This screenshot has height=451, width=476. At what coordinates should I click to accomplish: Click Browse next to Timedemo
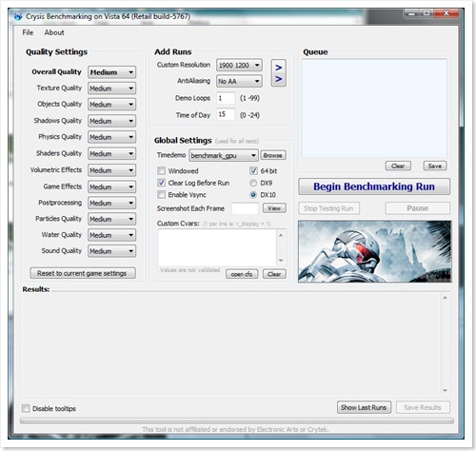[x=273, y=155]
